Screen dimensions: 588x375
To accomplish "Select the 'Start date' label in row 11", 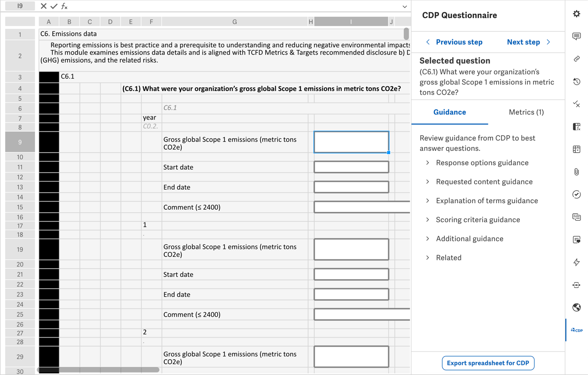I will (178, 167).
